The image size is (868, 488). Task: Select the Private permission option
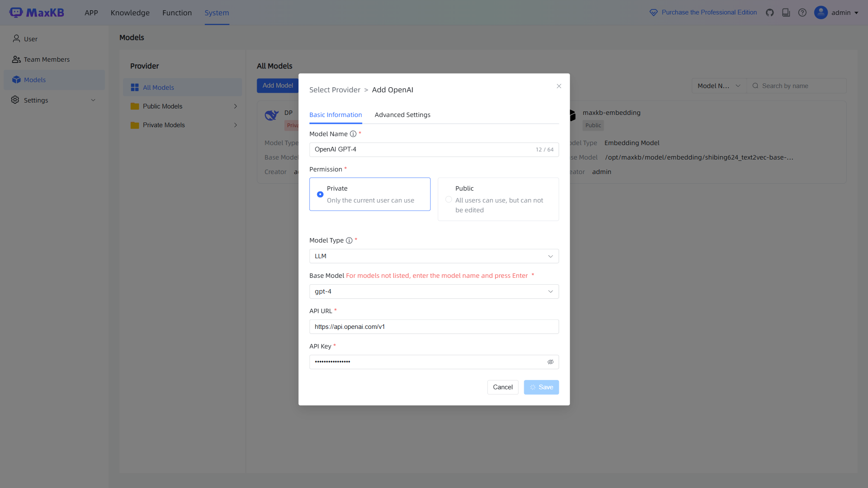320,194
